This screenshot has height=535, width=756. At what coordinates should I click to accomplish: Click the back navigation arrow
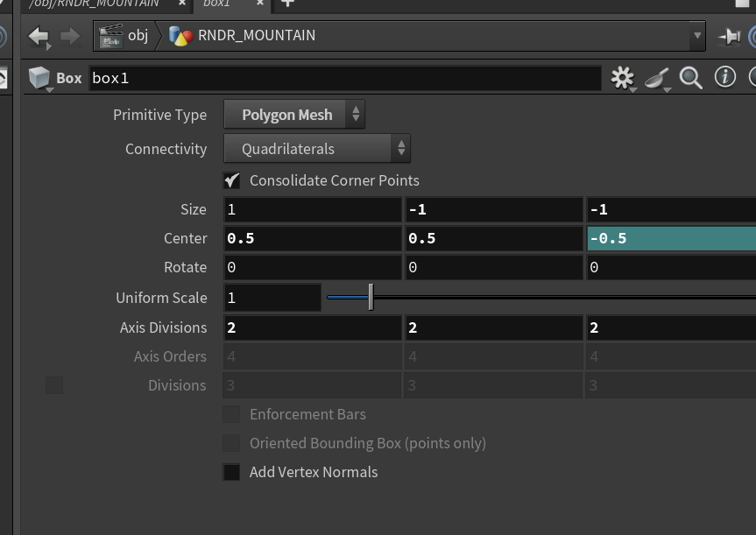click(x=39, y=37)
